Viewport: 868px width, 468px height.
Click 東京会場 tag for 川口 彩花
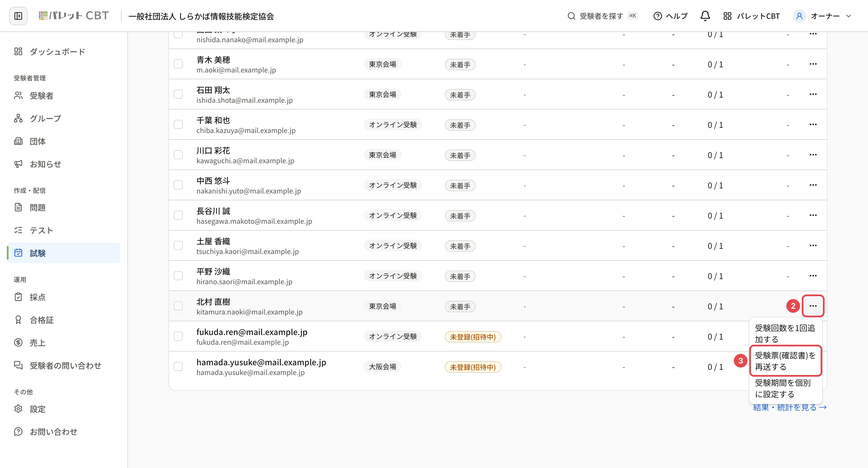click(382, 155)
